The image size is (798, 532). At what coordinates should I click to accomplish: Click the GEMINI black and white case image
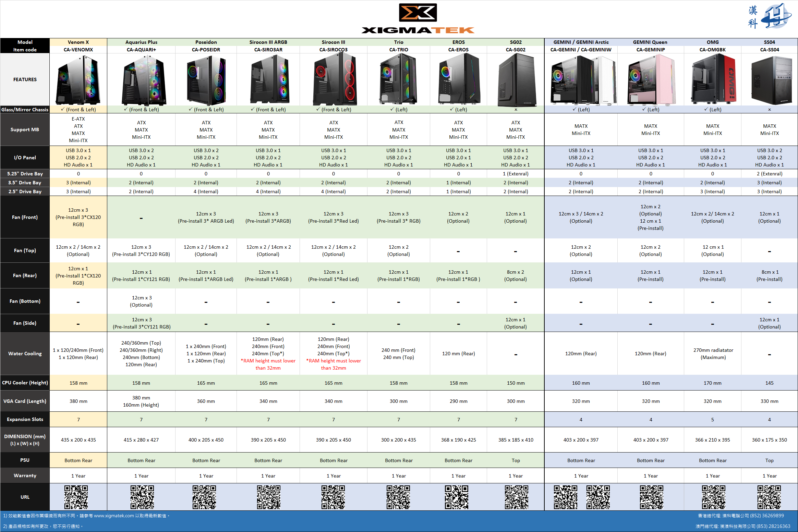[x=583, y=79]
